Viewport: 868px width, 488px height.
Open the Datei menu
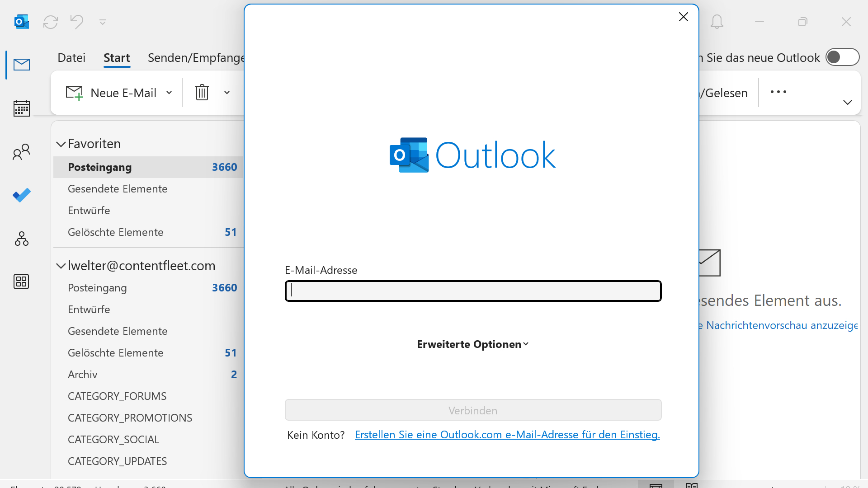71,58
